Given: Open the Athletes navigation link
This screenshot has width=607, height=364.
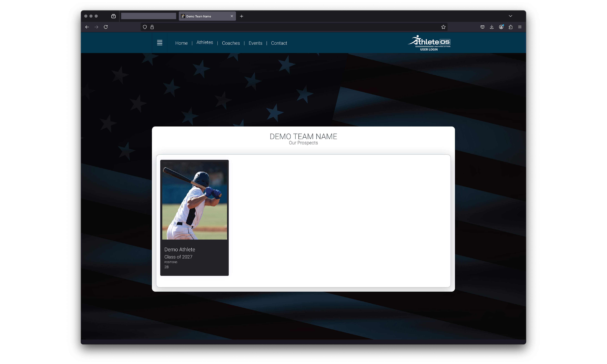Looking at the screenshot, I should [205, 42].
